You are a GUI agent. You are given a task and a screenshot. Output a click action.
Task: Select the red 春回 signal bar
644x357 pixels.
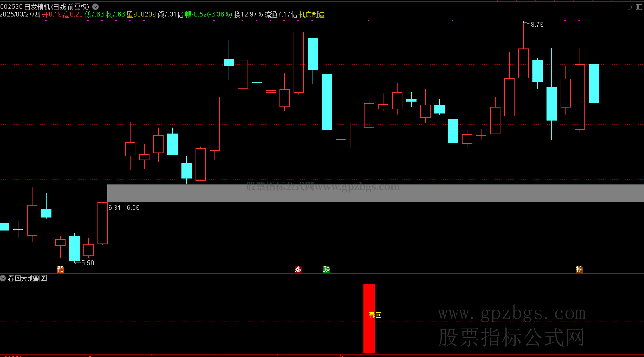369,336
